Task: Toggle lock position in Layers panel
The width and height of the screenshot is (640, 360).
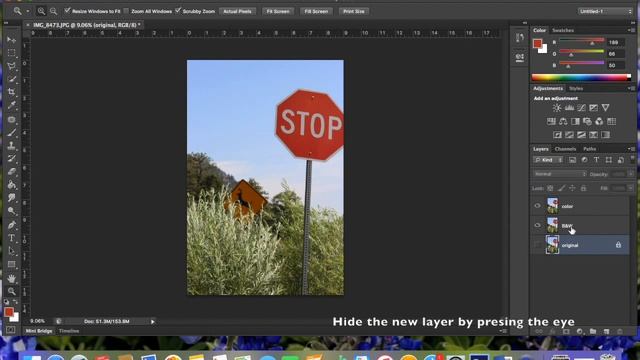Action: click(x=572, y=188)
